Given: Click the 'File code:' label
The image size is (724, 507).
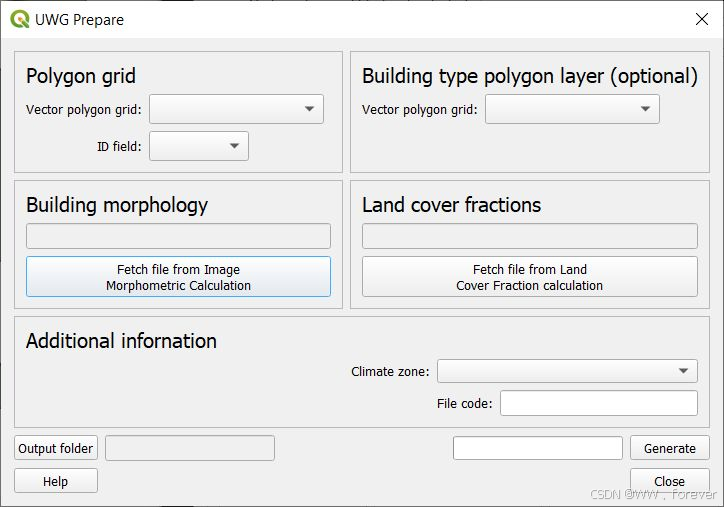Looking at the screenshot, I should (x=465, y=404).
